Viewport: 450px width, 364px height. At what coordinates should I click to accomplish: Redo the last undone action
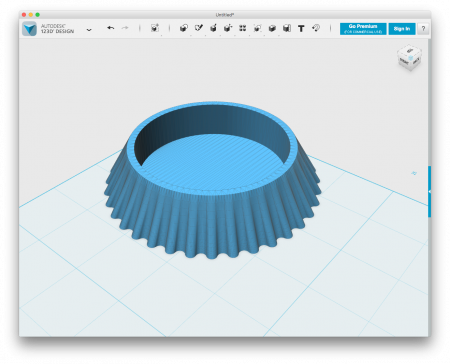tap(125, 28)
